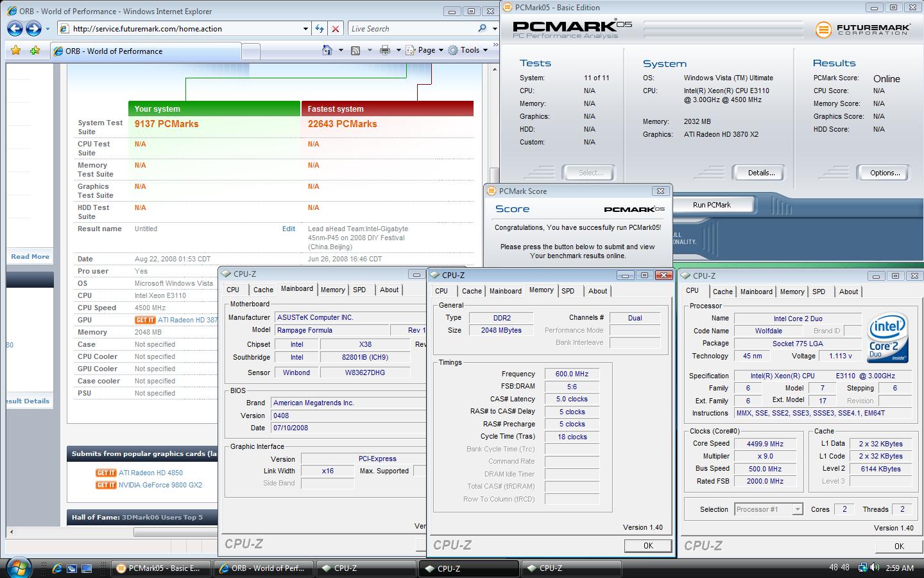924x578 pixels.
Task: Select CPU tab in Memory CPU-Z window
Action: [441, 291]
